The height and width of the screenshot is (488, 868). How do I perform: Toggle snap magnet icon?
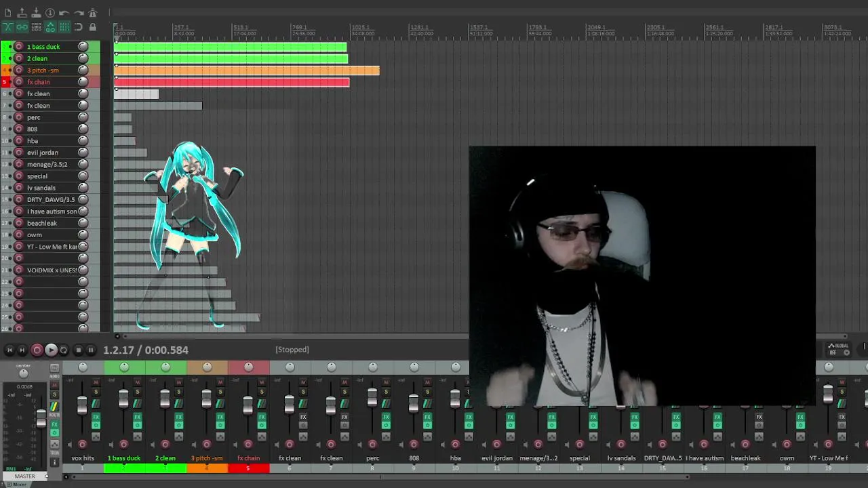pos(79,27)
